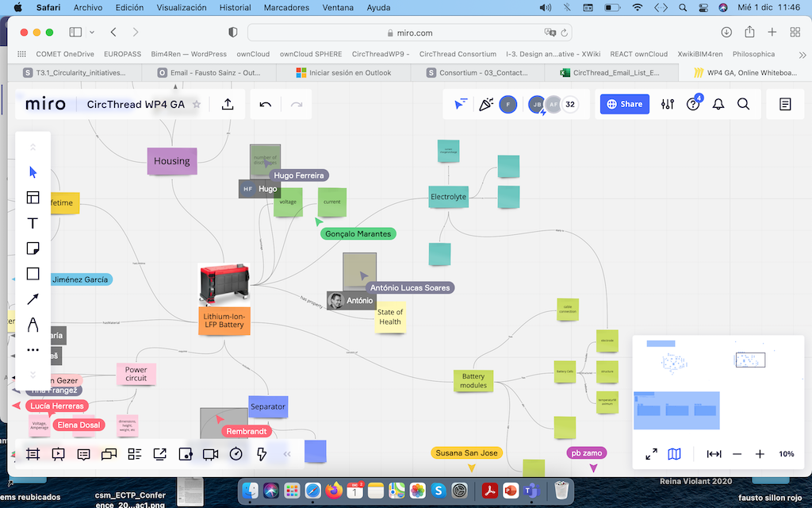This screenshot has width=812, height=508.
Task: Click the 10% zoom level
Action: (x=786, y=454)
